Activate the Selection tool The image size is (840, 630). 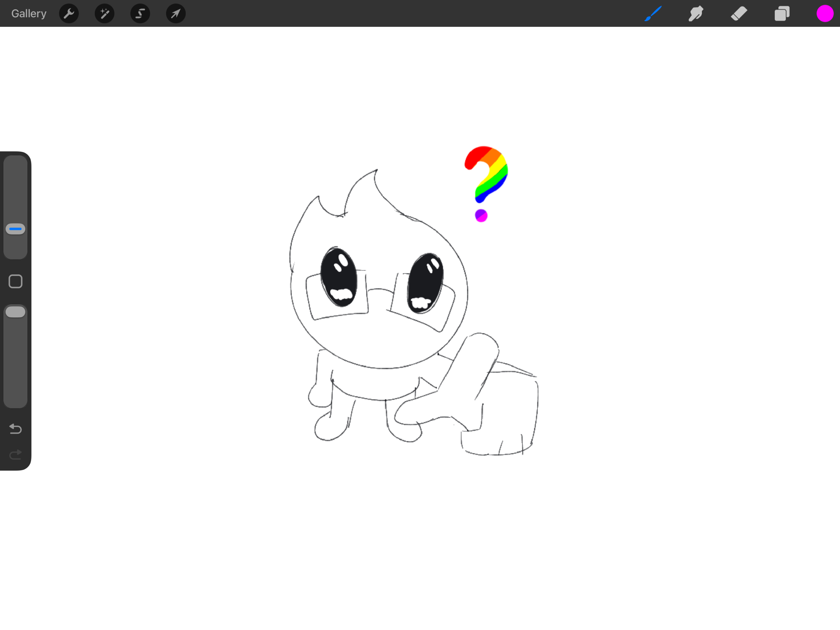[x=140, y=13]
